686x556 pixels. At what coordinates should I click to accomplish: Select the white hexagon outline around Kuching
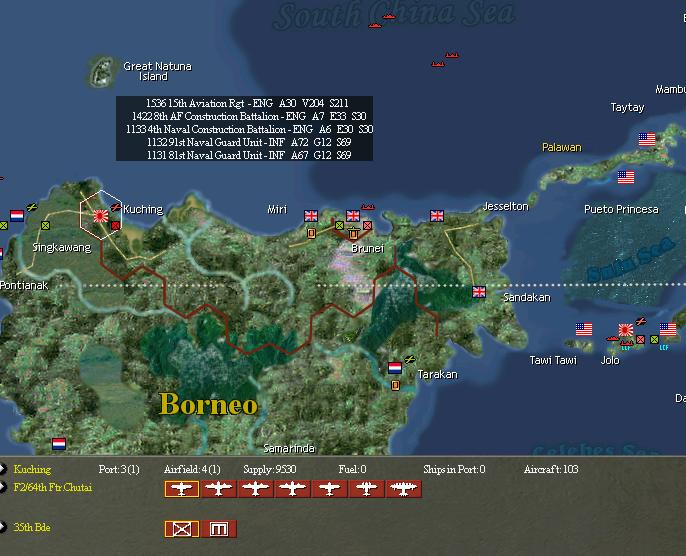pyautogui.click(x=101, y=215)
